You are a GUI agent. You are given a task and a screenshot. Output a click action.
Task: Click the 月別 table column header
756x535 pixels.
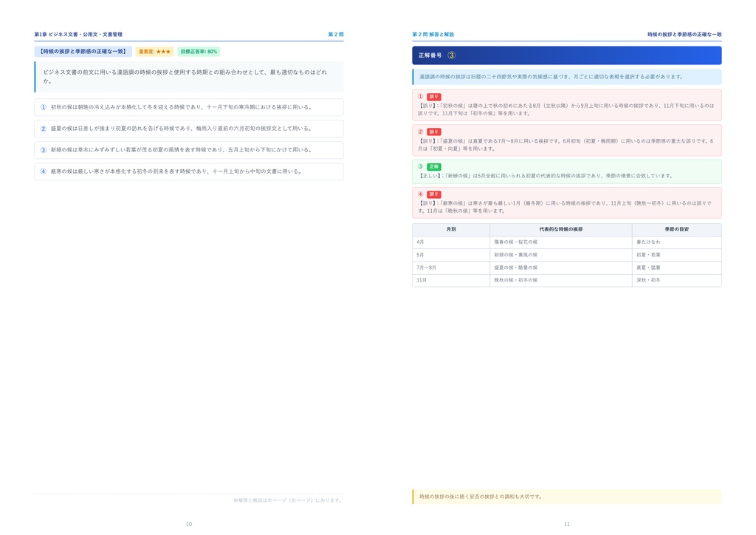[451, 230]
